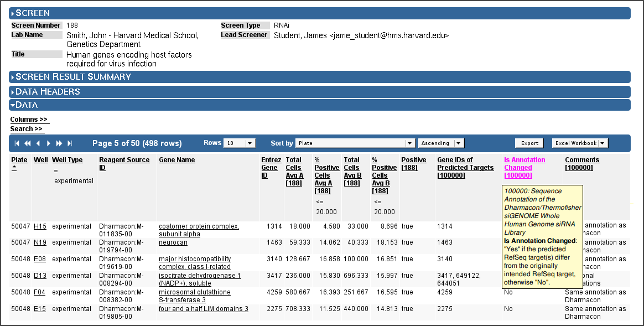The width and height of the screenshot is (644, 326).
Task: Open well H15 link
Action: [x=40, y=226]
